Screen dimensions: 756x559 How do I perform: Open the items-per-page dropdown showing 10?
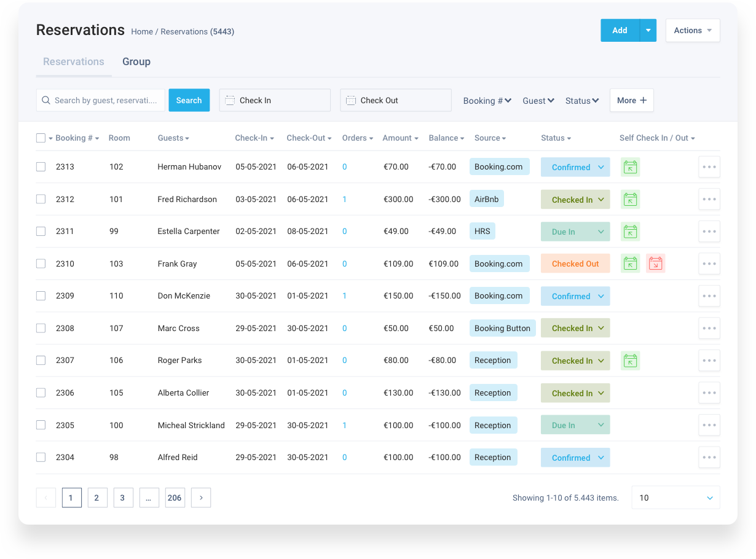coord(675,498)
